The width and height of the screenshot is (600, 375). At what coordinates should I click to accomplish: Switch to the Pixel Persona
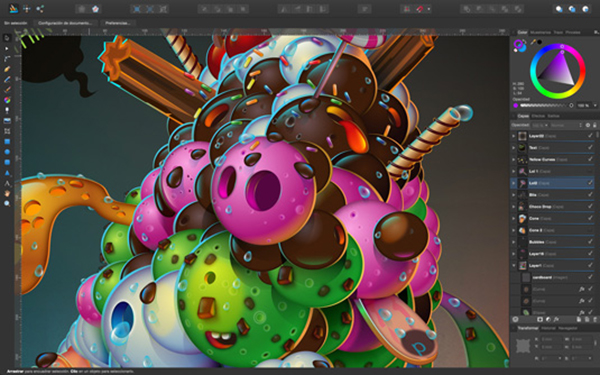click(27, 8)
